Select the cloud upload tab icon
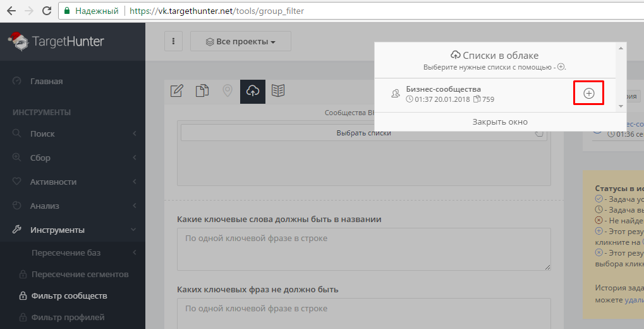Viewport: 644px width, 329px height. pyautogui.click(x=253, y=91)
